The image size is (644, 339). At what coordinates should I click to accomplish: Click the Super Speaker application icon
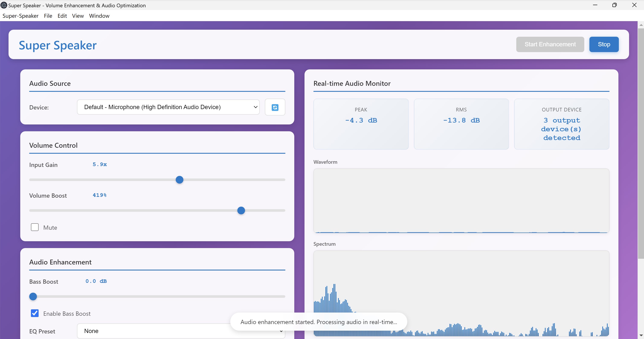point(3,5)
